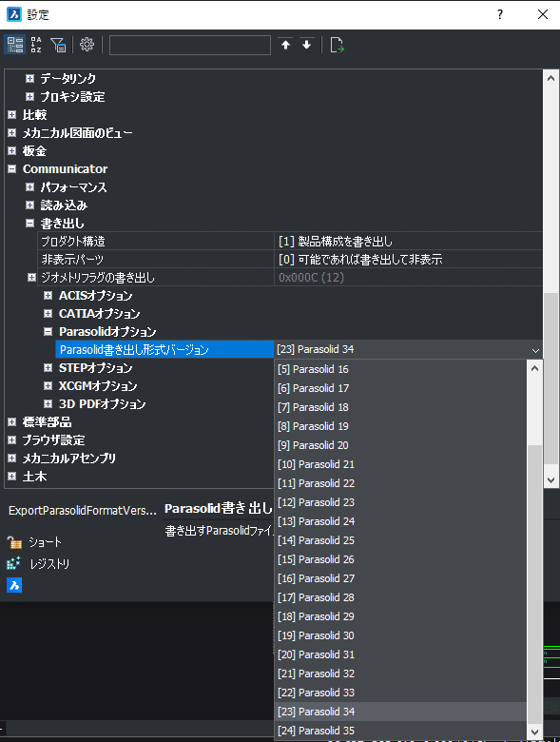
Task: Expand the データリンク node
Action: [29, 79]
